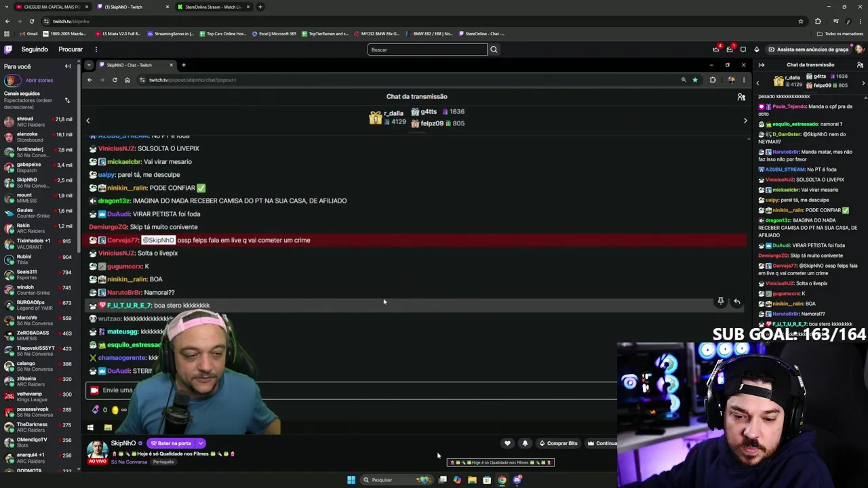Open new tab in popout chat window
This screenshot has width=868, height=488.
click(x=183, y=65)
